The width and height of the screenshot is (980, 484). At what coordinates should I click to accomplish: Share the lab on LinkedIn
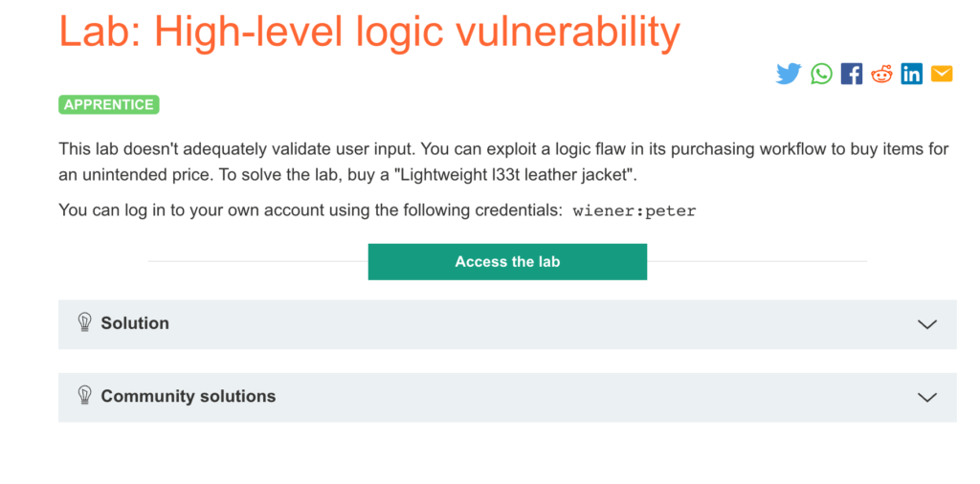click(911, 74)
